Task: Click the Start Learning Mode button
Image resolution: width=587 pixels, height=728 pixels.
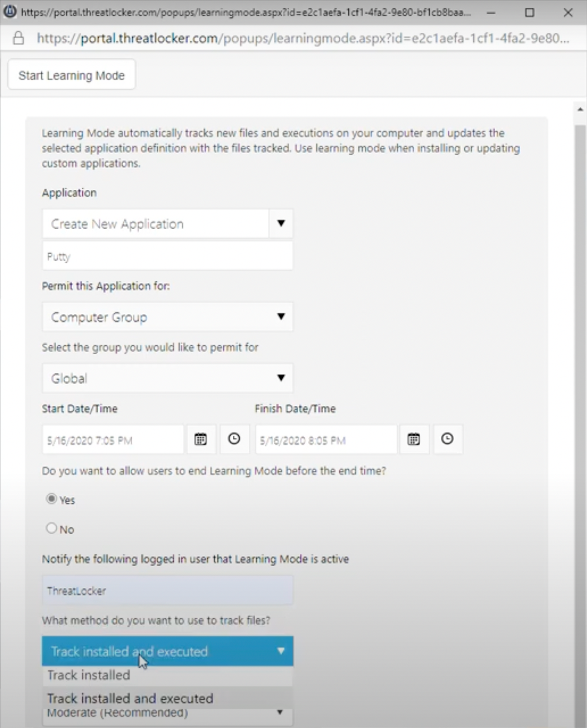Action: (x=72, y=75)
